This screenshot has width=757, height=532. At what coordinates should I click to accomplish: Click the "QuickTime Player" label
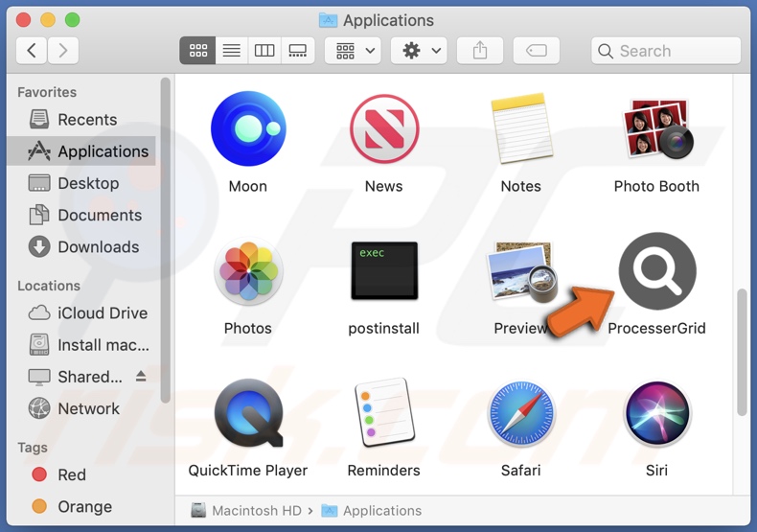tap(247, 471)
